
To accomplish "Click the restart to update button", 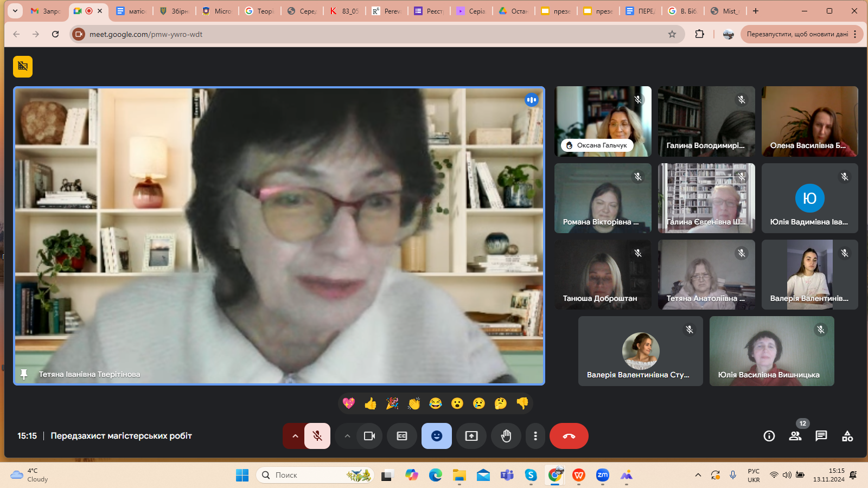I will pyautogui.click(x=797, y=34).
